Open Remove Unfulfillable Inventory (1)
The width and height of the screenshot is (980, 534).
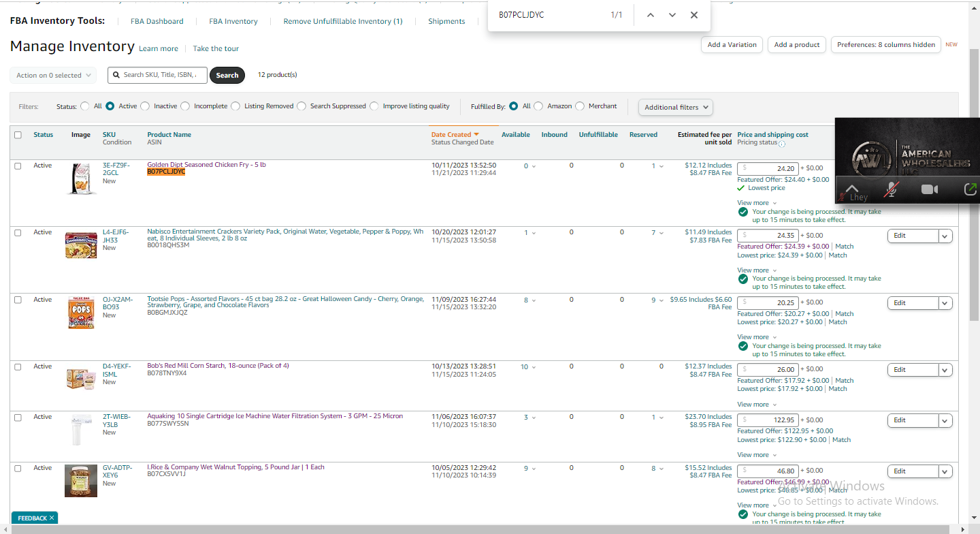pos(343,21)
